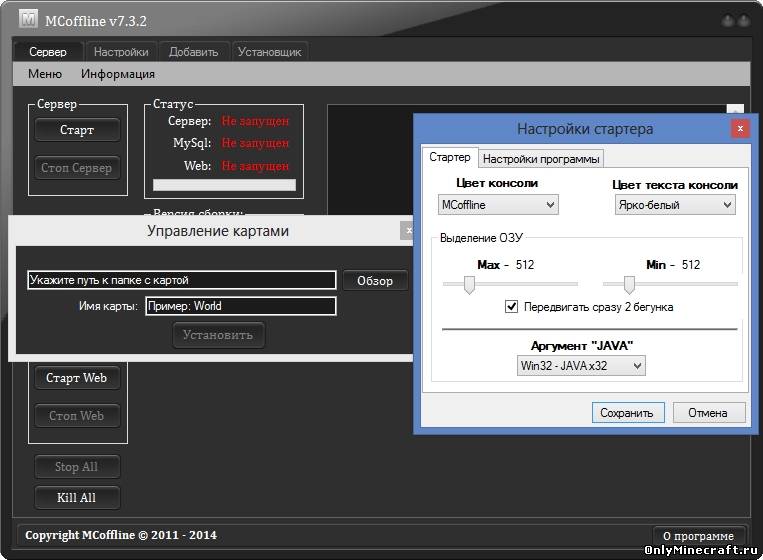Open the О программе window
The width and height of the screenshot is (763, 560).
click(x=699, y=535)
